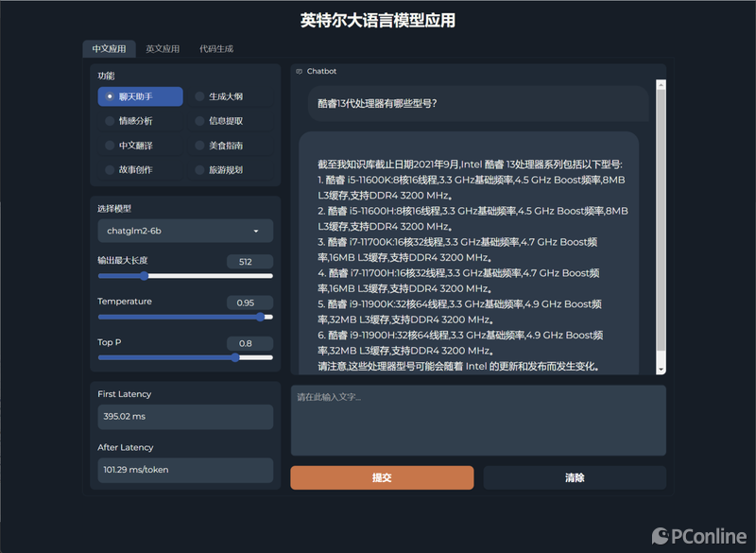Click the user question 酷睿13代处理器有哪些型号
Image resolution: width=756 pixels, height=553 pixels.
click(377, 103)
